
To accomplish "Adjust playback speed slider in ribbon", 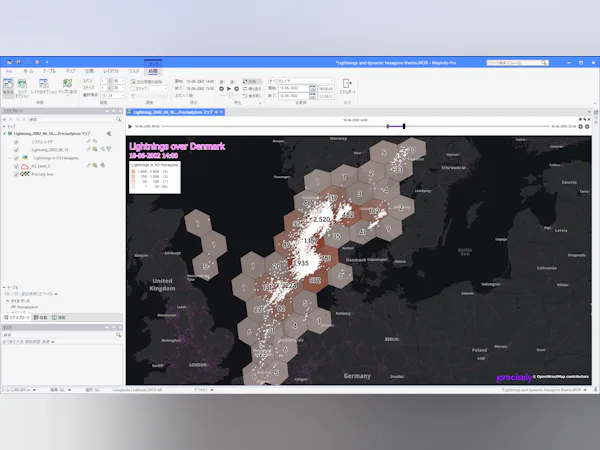I will (231, 96).
